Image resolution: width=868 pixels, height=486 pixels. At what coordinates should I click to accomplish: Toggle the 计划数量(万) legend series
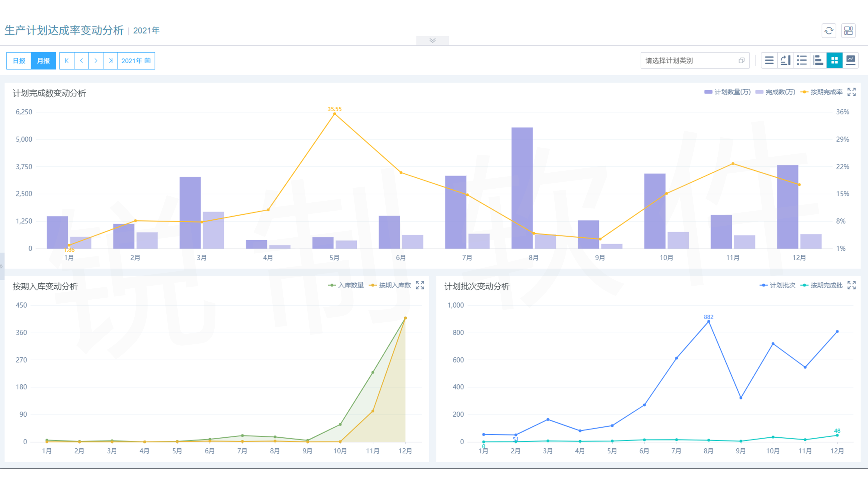click(x=727, y=92)
